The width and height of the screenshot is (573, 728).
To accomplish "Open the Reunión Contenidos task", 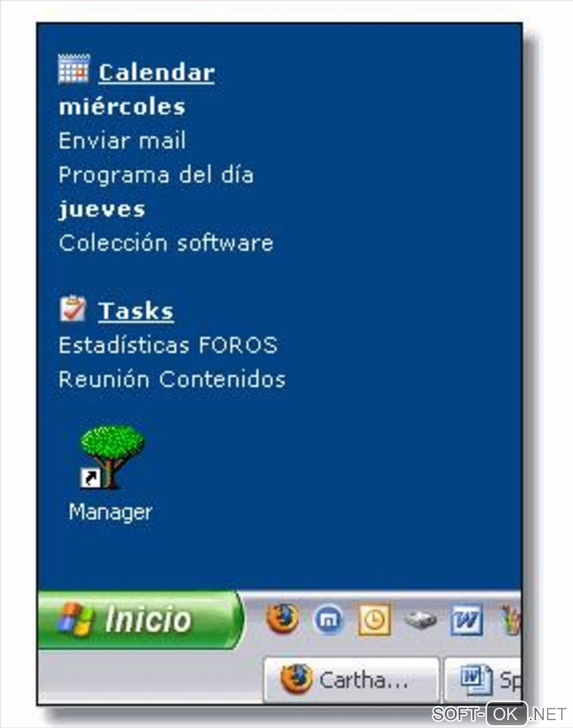I will click(172, 379).
